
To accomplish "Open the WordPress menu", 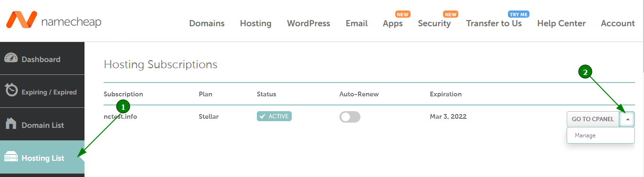I will tap(308, 23).
